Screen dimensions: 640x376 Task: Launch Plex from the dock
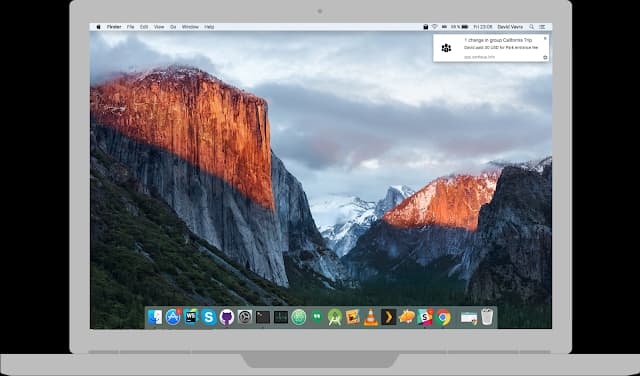tap(389, 317)
